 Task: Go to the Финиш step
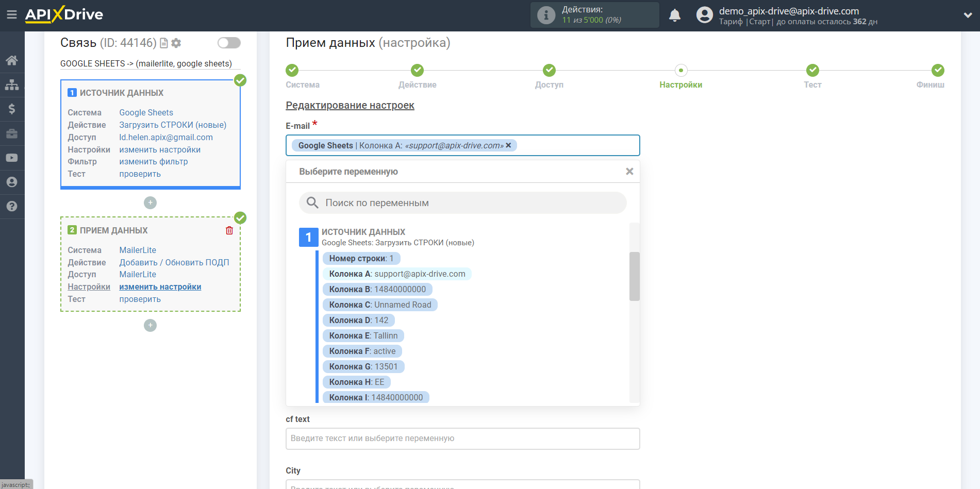(x=931, y=77)
